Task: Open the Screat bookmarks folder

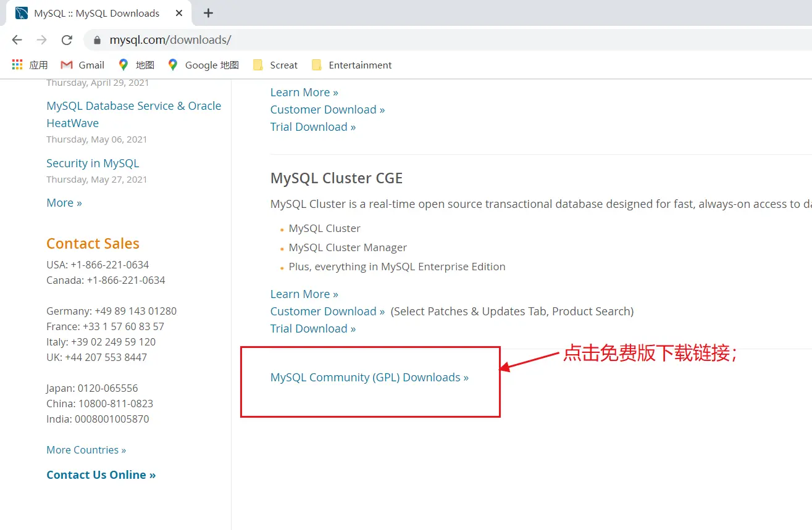Action: click(275, 65)
